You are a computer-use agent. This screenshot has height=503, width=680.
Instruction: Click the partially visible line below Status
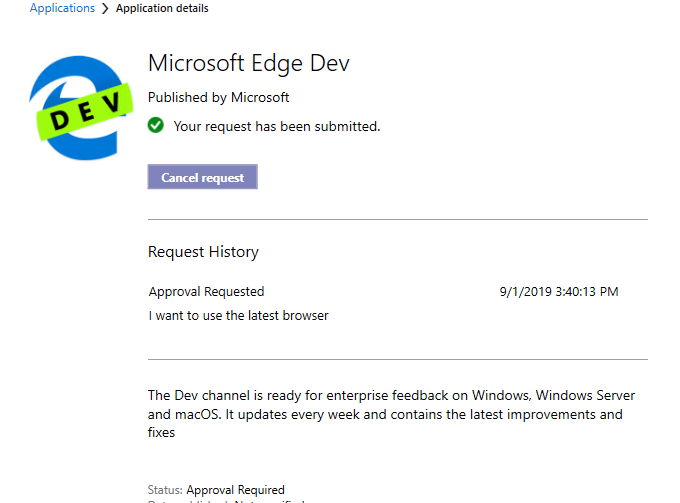coord(226,500)
